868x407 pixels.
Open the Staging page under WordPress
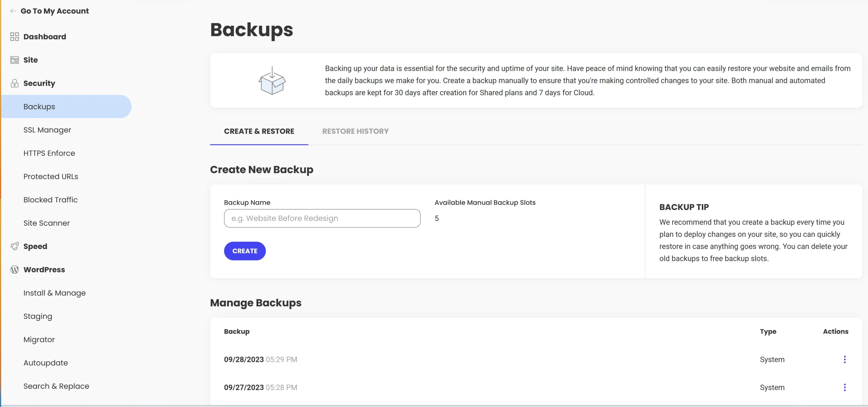click(x=38, y=316)
